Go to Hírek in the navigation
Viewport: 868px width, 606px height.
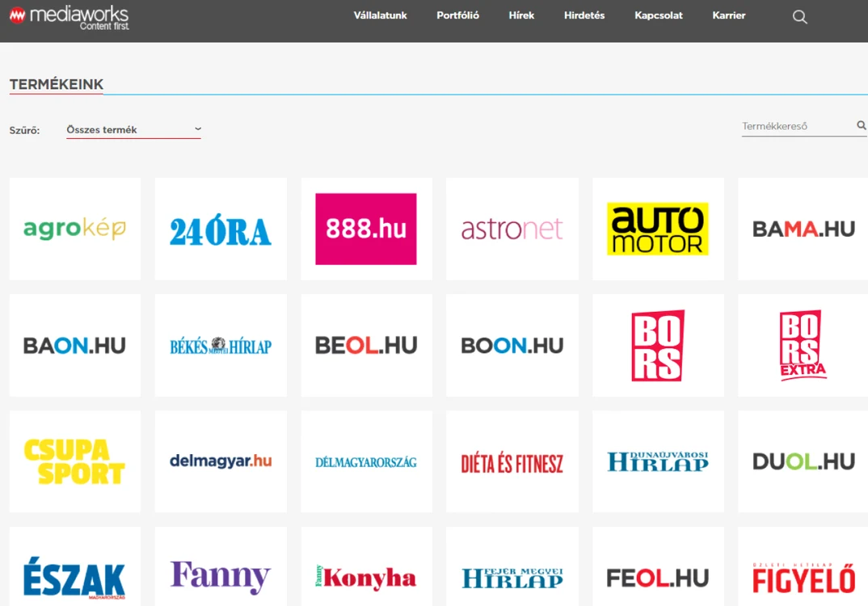tap(521, 15)
